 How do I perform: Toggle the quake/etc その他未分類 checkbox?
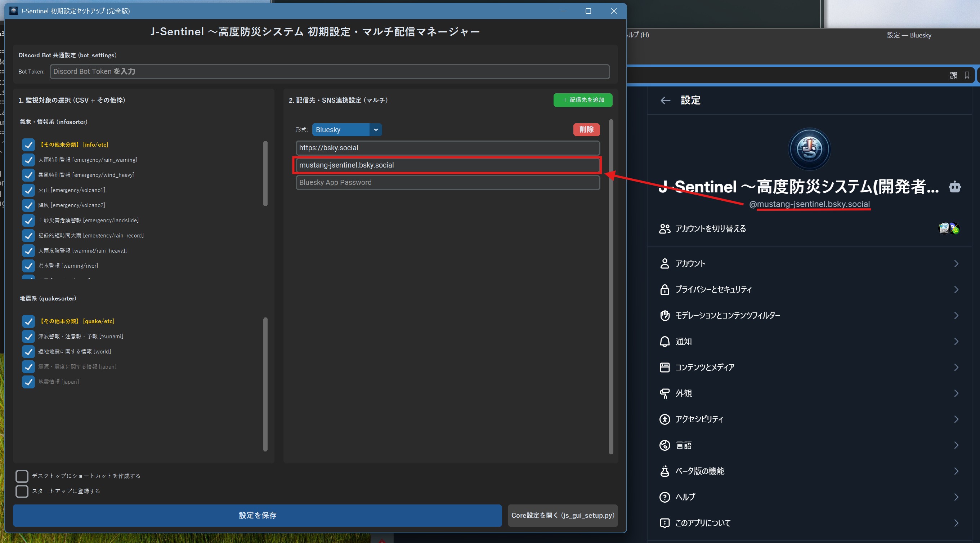click(x=28, y=321)
